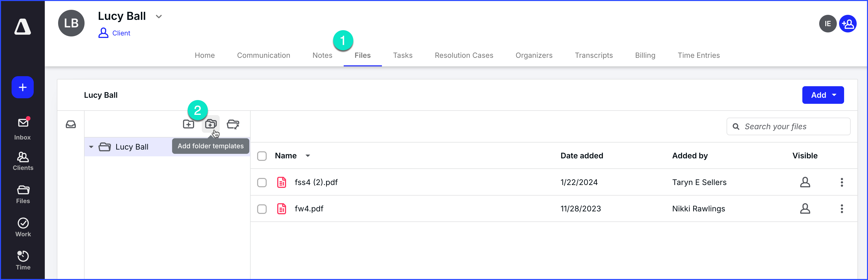This screenshot has height=280, width=868.
Task: Open the Inbox from the sidebar
Action: coord(23,128)
